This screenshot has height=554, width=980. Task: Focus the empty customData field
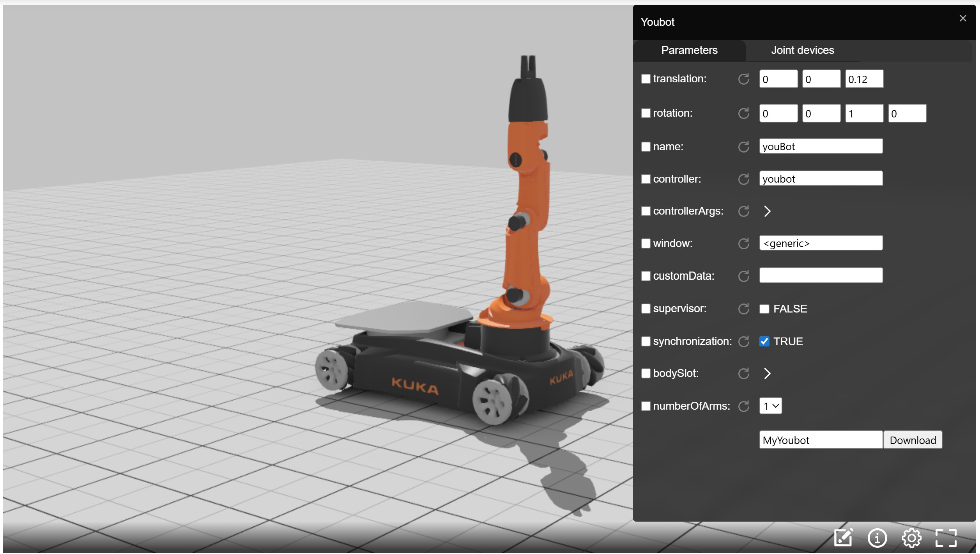(821, 276)
